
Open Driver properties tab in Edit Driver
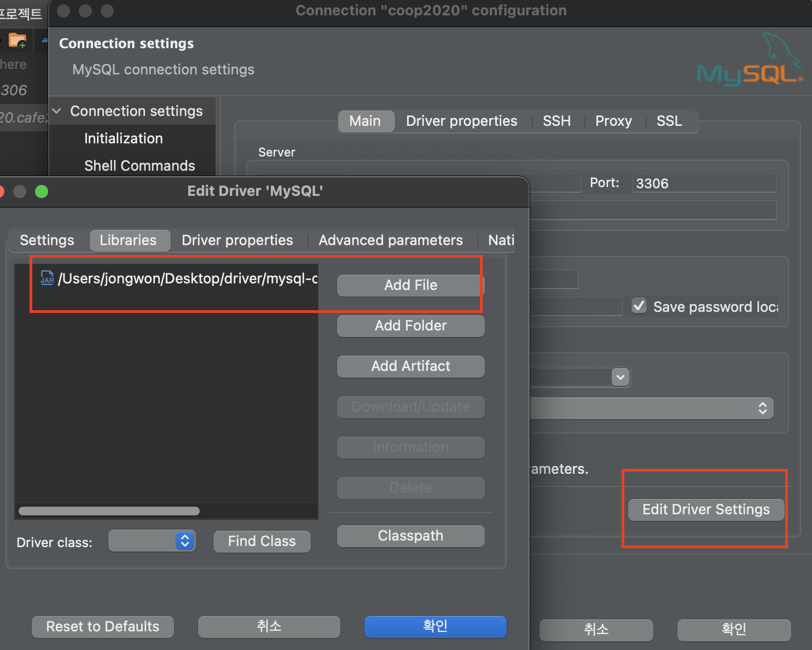[x=237, y=240]
